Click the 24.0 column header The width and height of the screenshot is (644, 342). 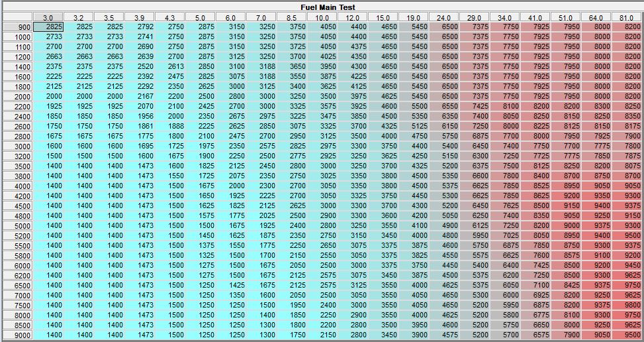[x=443, y=18]
